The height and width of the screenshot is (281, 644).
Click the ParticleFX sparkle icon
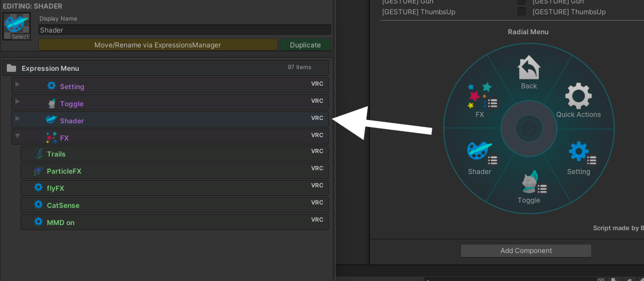pyautogui.click(x=38, y=171)
